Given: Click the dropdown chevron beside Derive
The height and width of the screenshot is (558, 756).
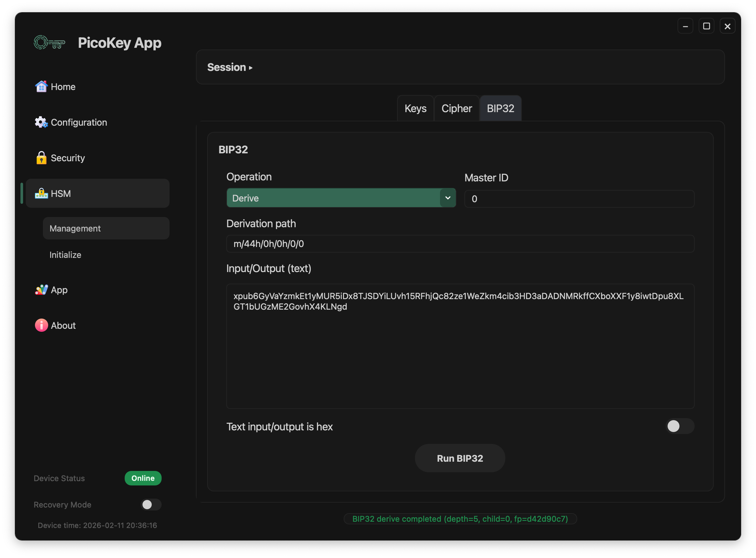Looking at the screenshot, I should (448, 198).
